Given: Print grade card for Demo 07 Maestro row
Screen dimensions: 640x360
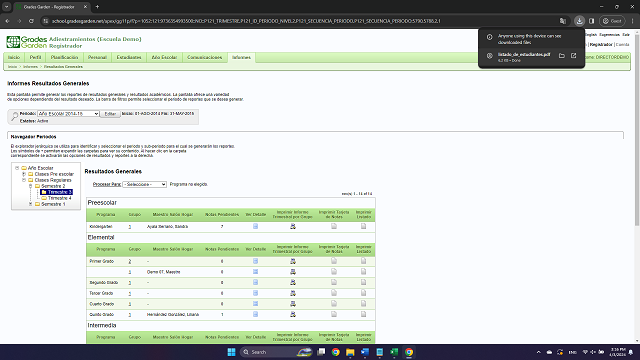Looking at the screenshot, I should click(x=334, y=271).
